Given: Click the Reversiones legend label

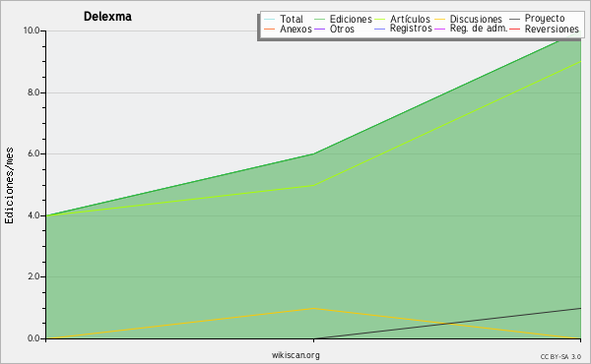Looking at the screenshot, I should 552,29.
